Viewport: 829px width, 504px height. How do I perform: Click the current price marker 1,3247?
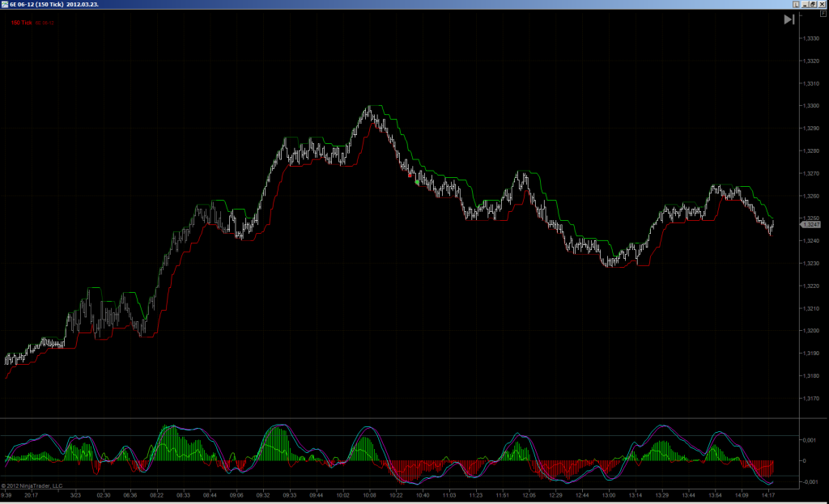pos(810,225)
